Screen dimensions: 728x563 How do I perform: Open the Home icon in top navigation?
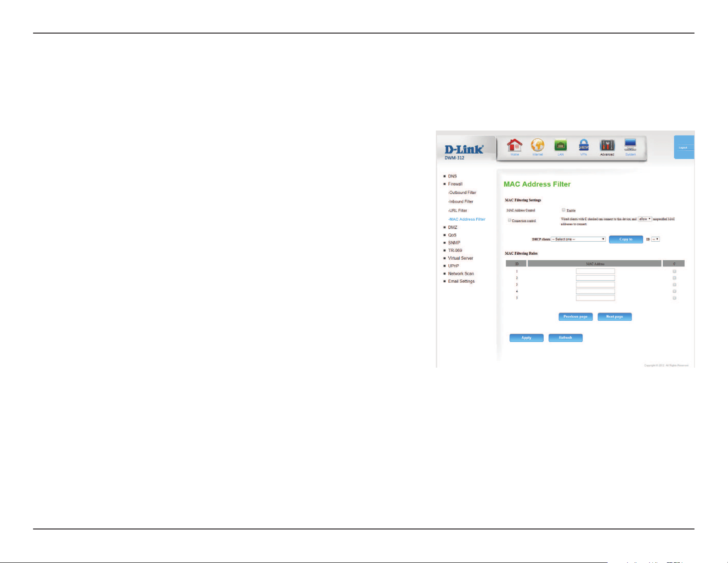point(514,145)
